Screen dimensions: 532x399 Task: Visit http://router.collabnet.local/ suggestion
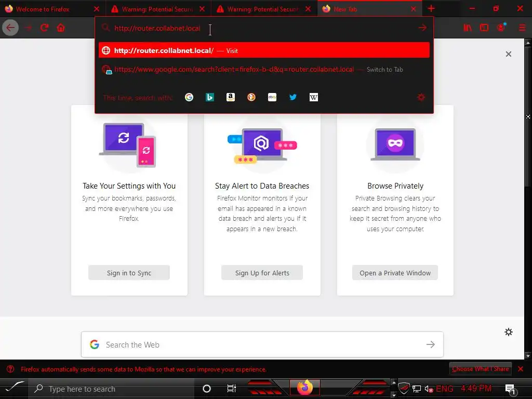(264, 50)
